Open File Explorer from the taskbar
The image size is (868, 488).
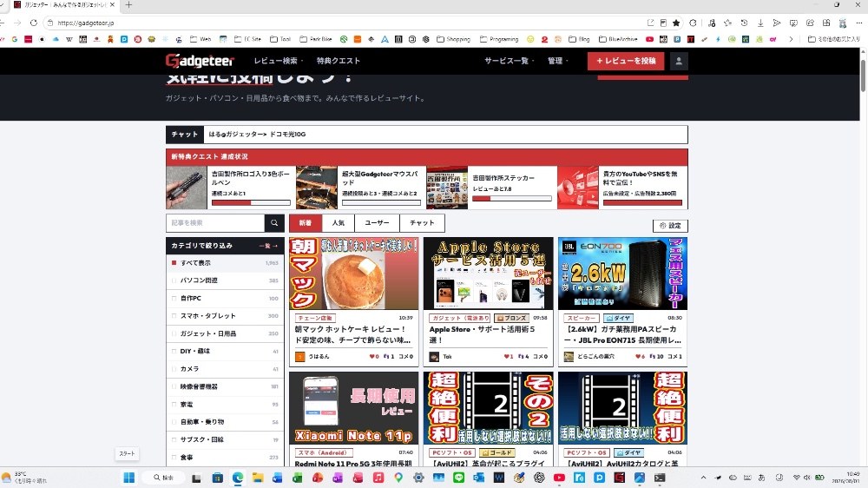[x=258, y=478]
